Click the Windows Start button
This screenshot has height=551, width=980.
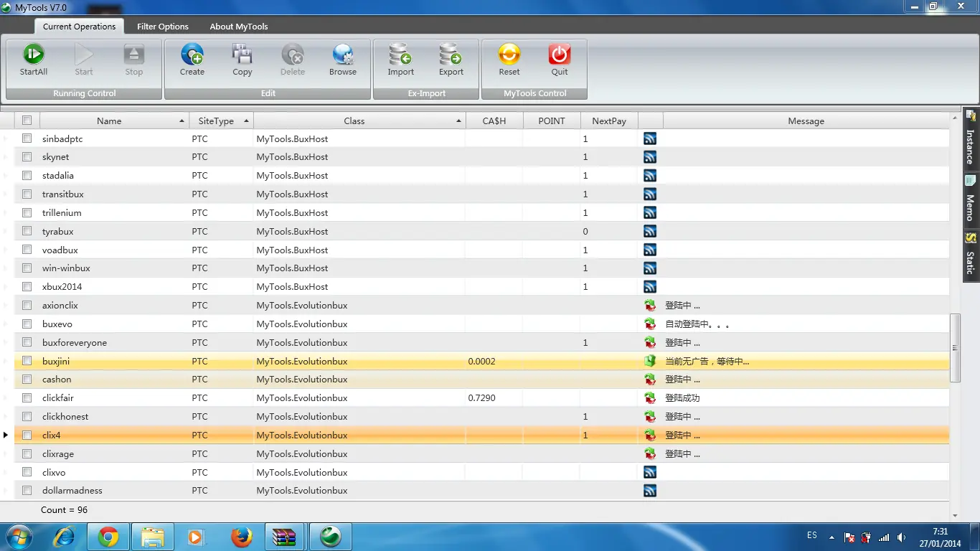(19, 537)
